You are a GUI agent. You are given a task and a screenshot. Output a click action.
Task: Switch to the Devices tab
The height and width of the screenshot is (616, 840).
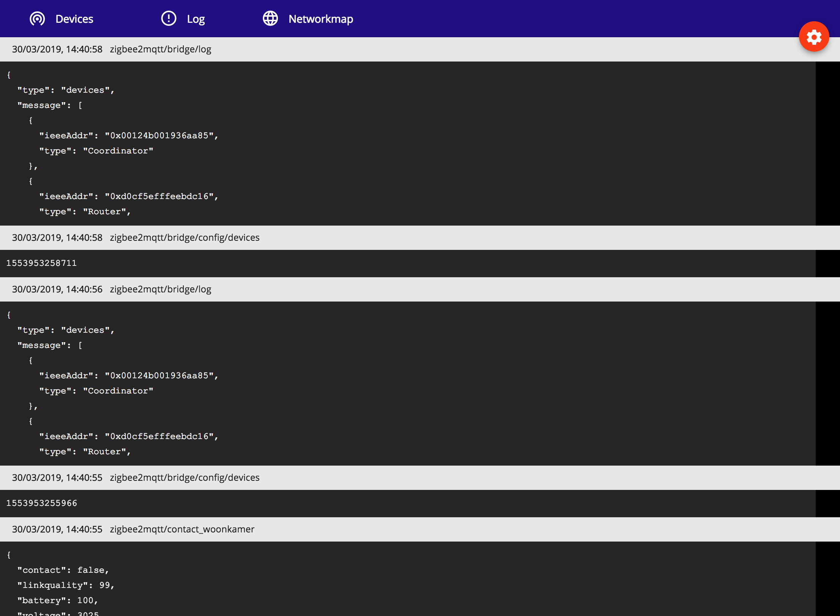(74, 19)
